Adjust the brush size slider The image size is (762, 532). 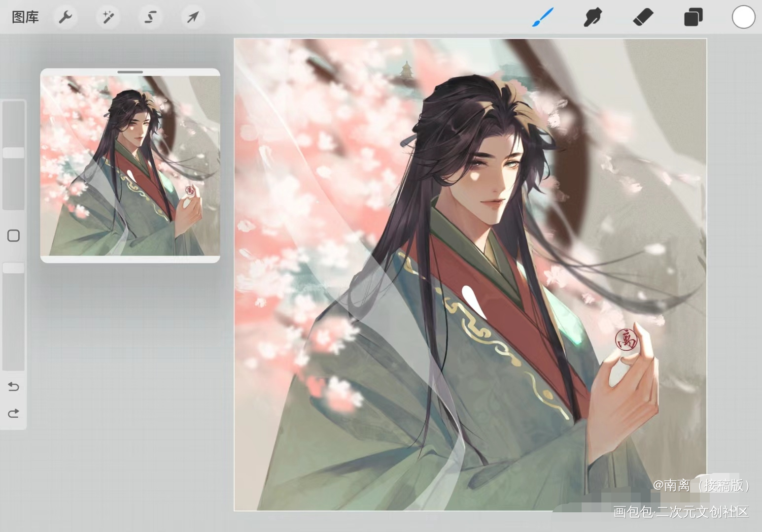click(14, 153)
